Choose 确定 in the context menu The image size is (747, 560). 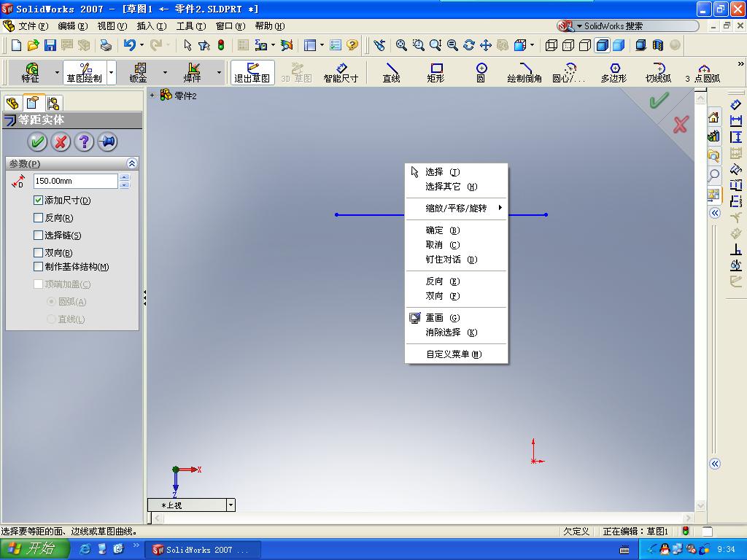[457, 230]
